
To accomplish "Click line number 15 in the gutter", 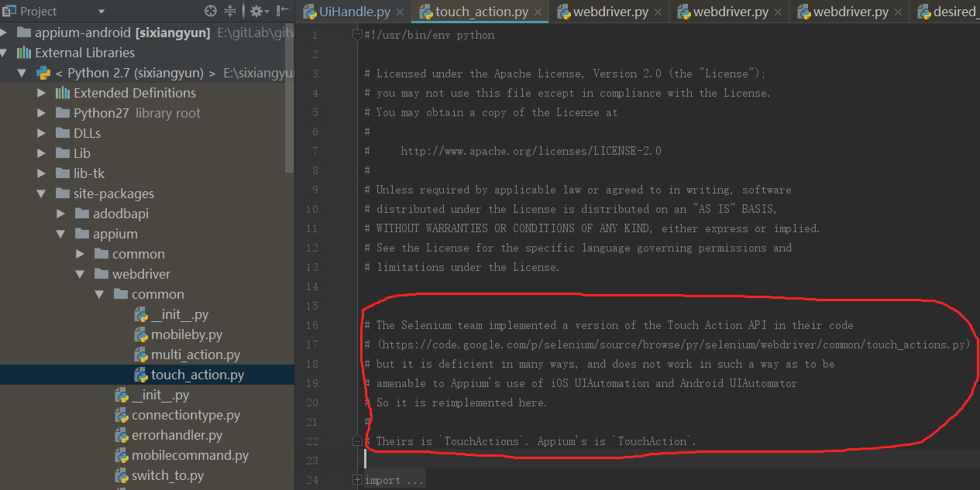I will pos(312,306).
